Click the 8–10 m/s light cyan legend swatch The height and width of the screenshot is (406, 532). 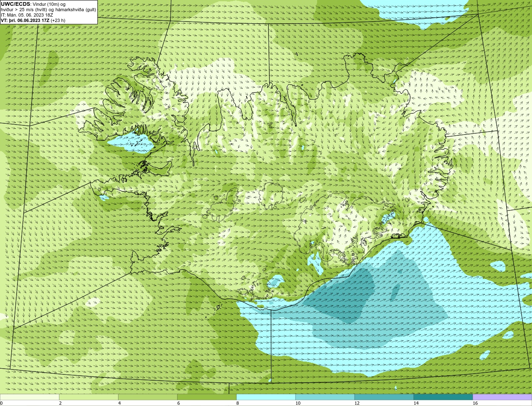[266, 397]
